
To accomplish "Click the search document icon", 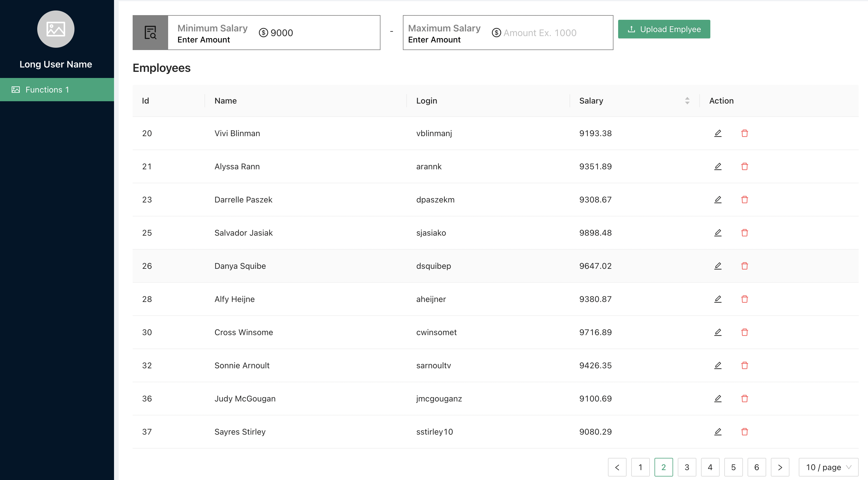I will (x=150, y=33).
